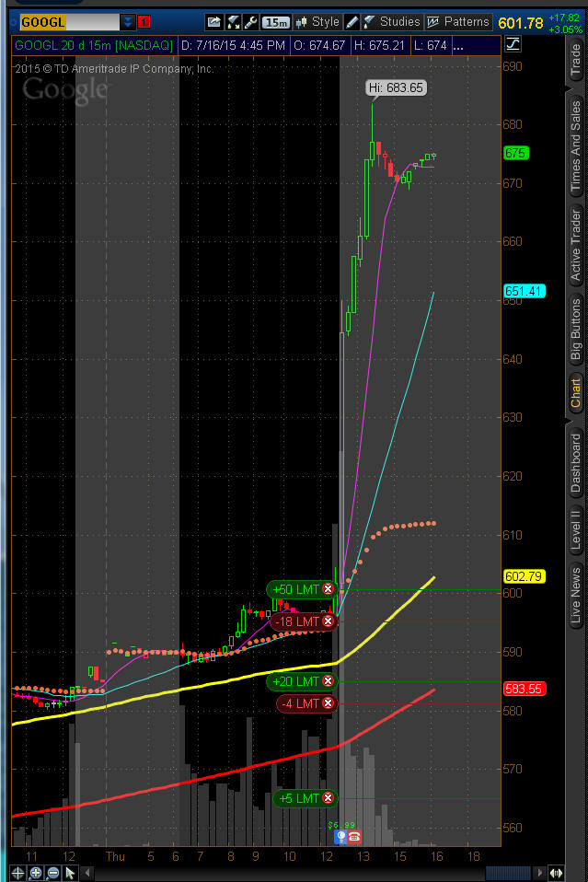Expand the symbol selector dropdown arrow

coord(128,22)
